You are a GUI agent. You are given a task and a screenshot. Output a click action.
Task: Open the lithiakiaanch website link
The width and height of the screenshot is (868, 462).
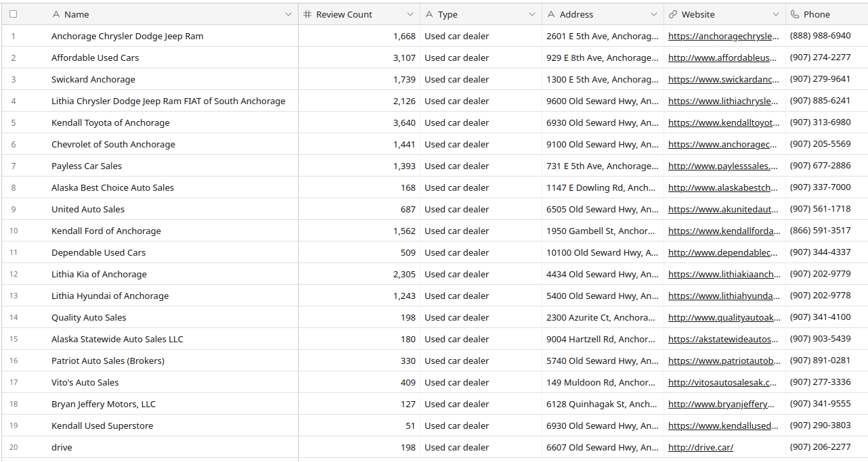coord(724,274)
